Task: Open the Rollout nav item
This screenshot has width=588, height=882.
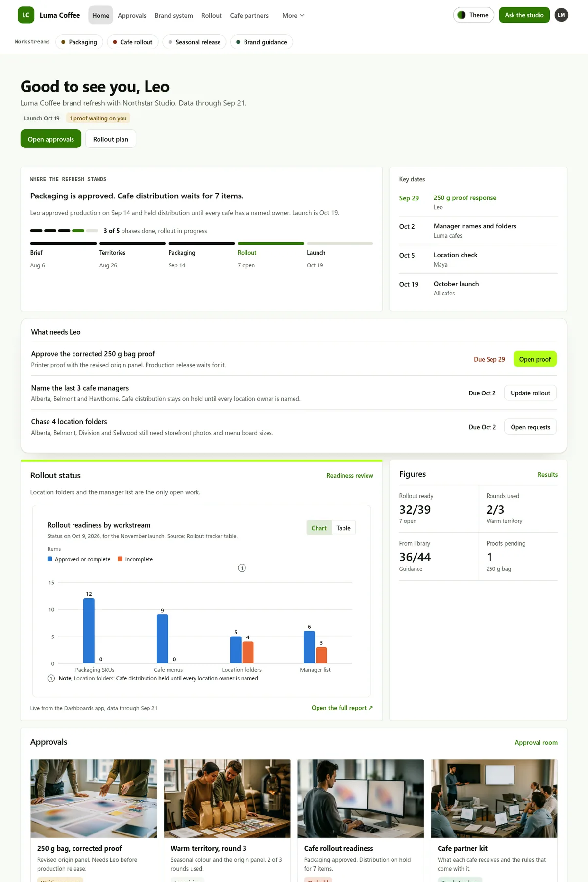Action: (211, 16)
